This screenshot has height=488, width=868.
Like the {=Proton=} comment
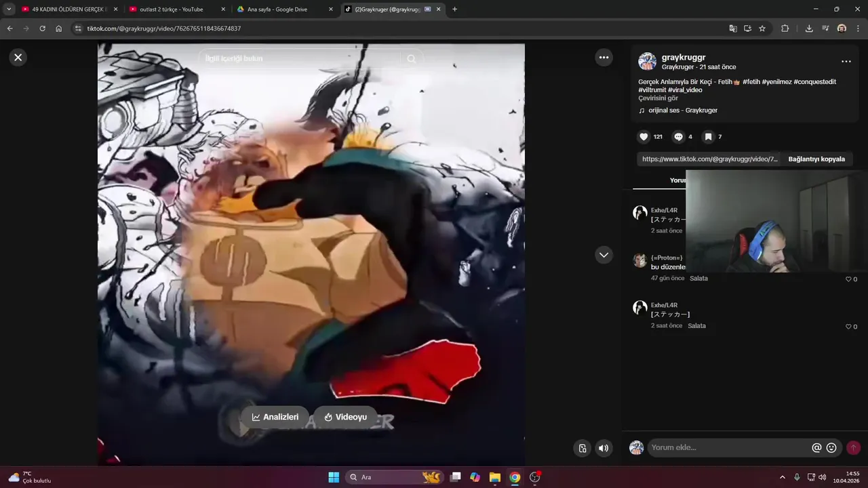pyautogui.click(x=848, y=279)
